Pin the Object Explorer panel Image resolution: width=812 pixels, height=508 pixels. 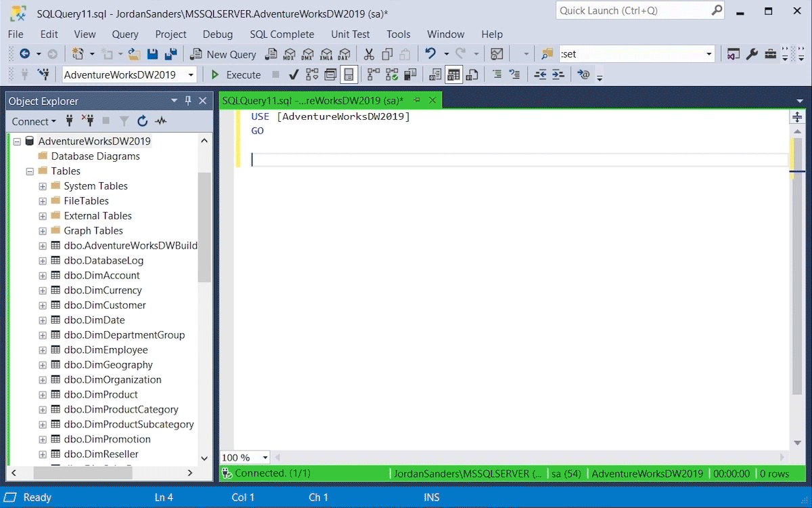(188, 101)
